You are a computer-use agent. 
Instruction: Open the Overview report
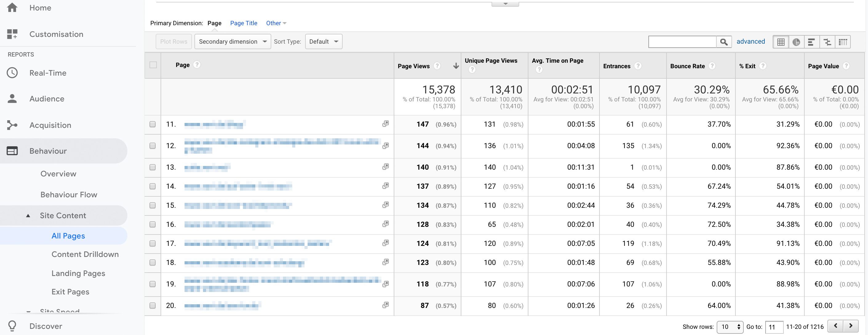pos(58,174)
